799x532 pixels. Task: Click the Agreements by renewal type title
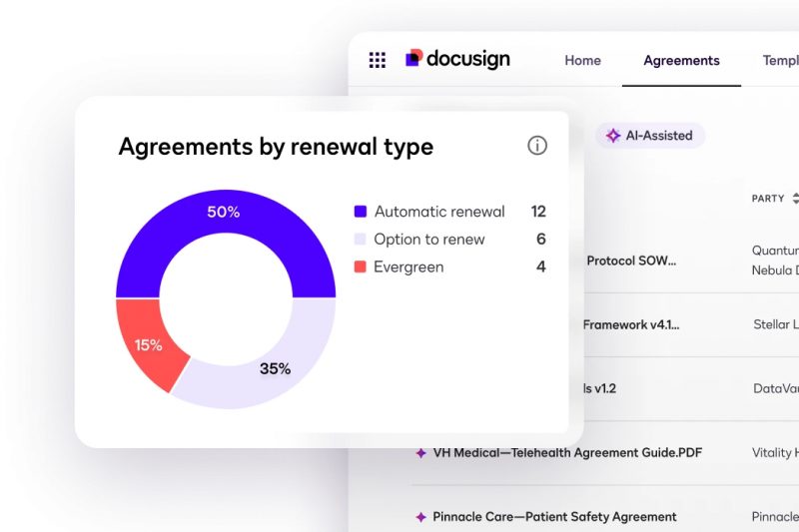click(276, 147)
